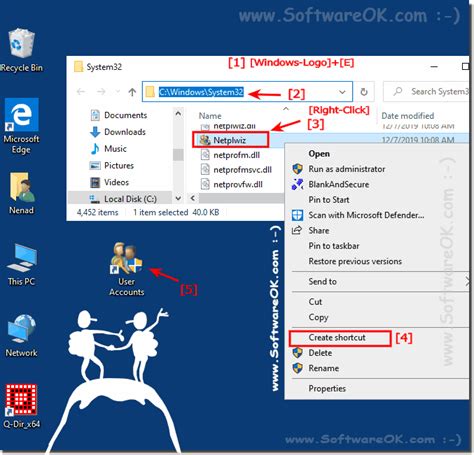Open the User Accounts desktop shortcut

click(x=127, y=269)
